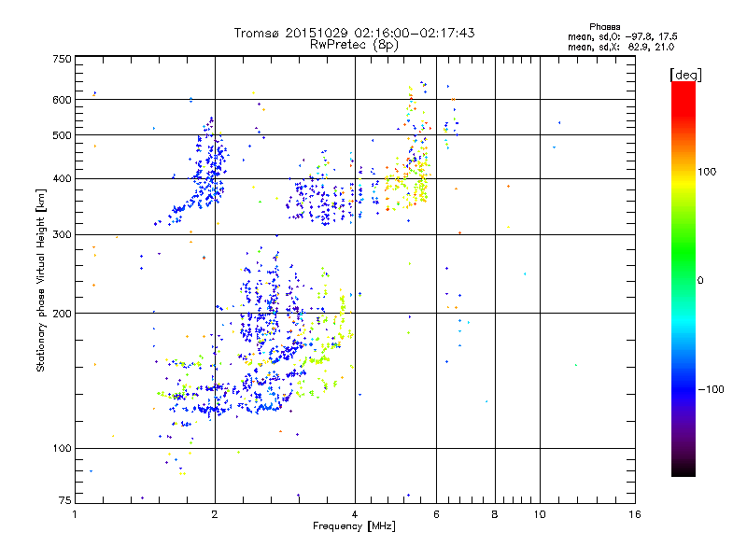Click the y-axis tick label '600'
Screen dimensions: 747x560
tap(62, 100)
